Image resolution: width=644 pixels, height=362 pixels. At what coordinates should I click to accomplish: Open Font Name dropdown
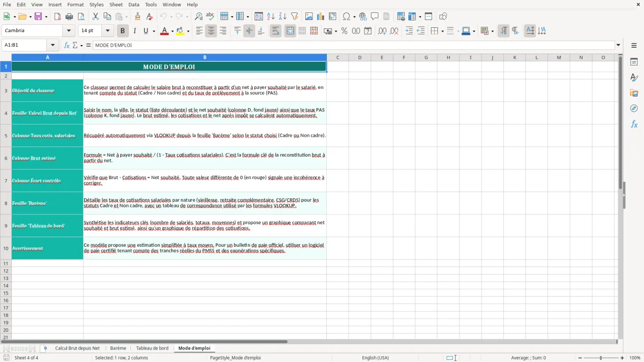(69, 31)
